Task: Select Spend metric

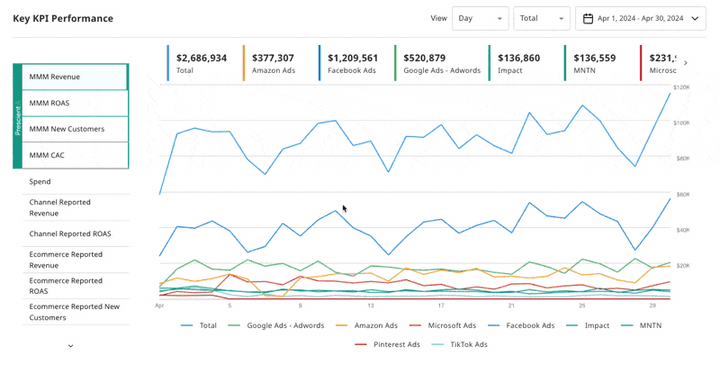Action: 76,181
